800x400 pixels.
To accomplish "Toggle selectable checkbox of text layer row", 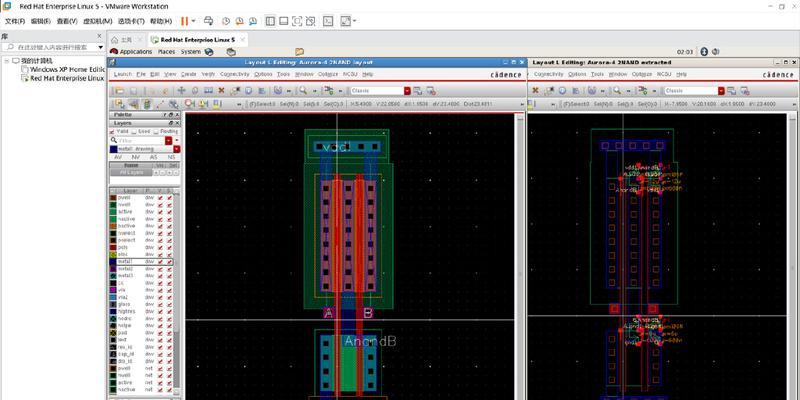I will pyautogui.click(x=169, y=340).
